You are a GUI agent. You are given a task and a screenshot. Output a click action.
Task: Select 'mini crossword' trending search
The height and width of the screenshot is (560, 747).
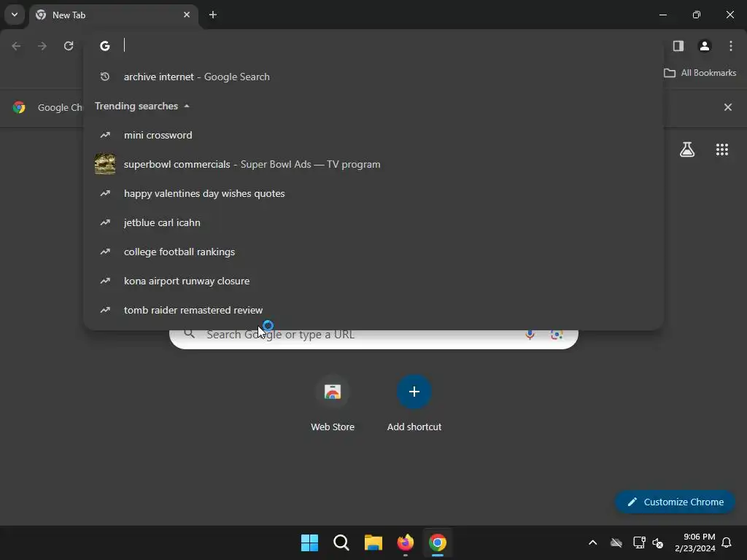[373, 135]
